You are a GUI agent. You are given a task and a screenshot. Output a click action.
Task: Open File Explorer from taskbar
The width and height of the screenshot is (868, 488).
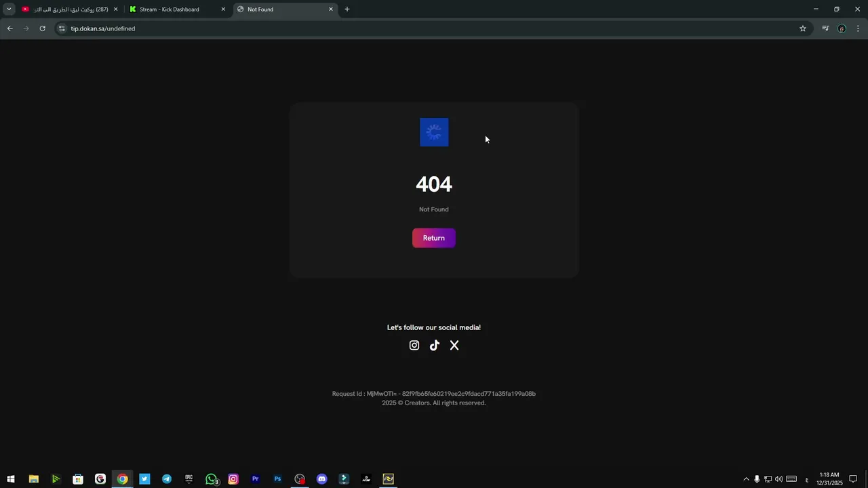click(x=33, y=479)
